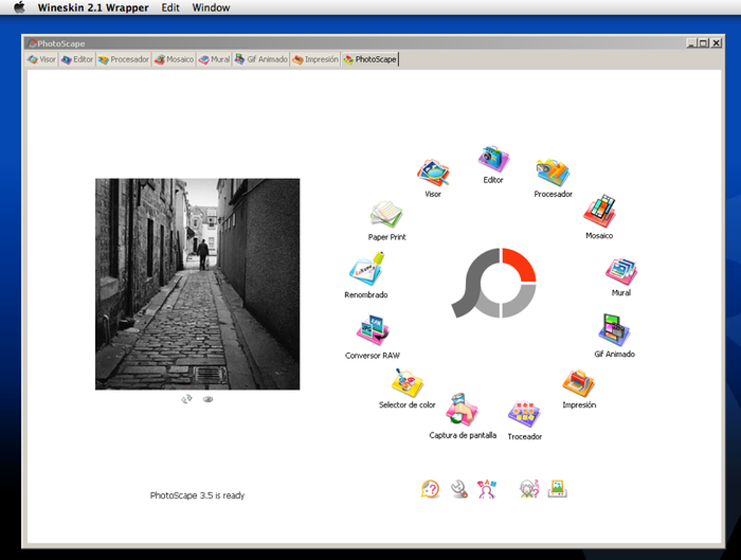Open the Impresión printer icon

tap(578, 384)
